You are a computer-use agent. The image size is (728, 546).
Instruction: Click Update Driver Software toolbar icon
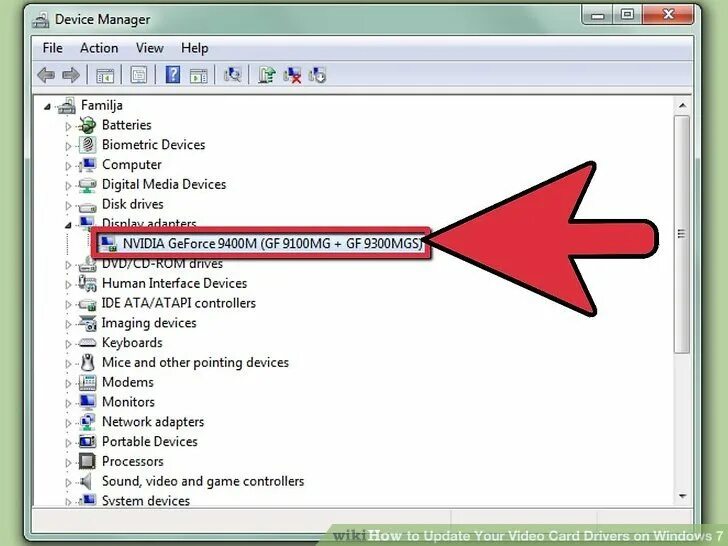tap(267, 75)
